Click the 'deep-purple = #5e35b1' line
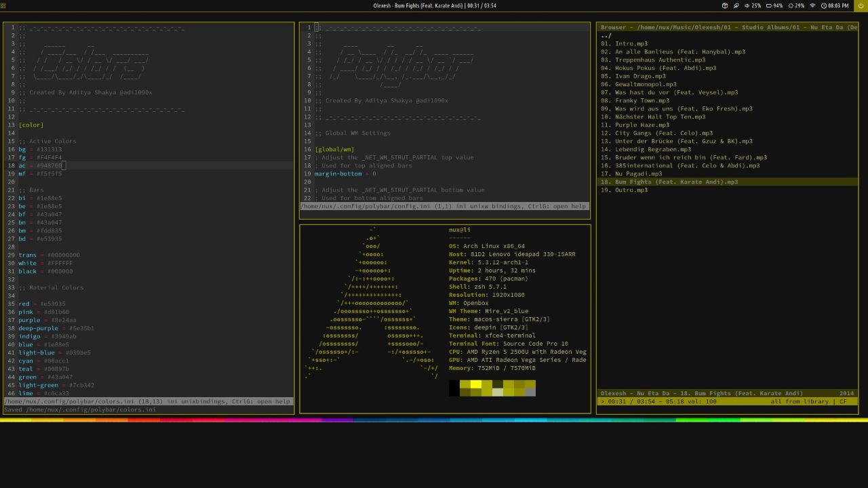The height and width of the screenshot is (488, 868). (56, 328)
